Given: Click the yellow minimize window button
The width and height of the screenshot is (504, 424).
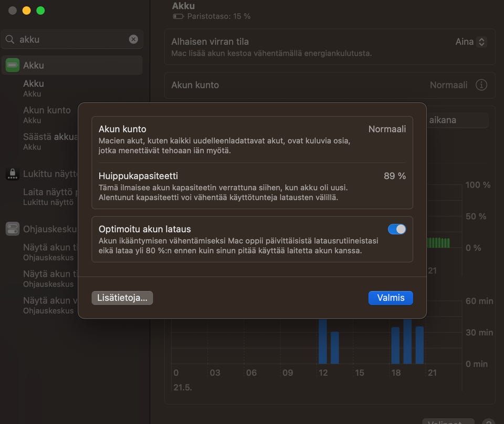Looking at the screenshot, I should coord(26,11).
